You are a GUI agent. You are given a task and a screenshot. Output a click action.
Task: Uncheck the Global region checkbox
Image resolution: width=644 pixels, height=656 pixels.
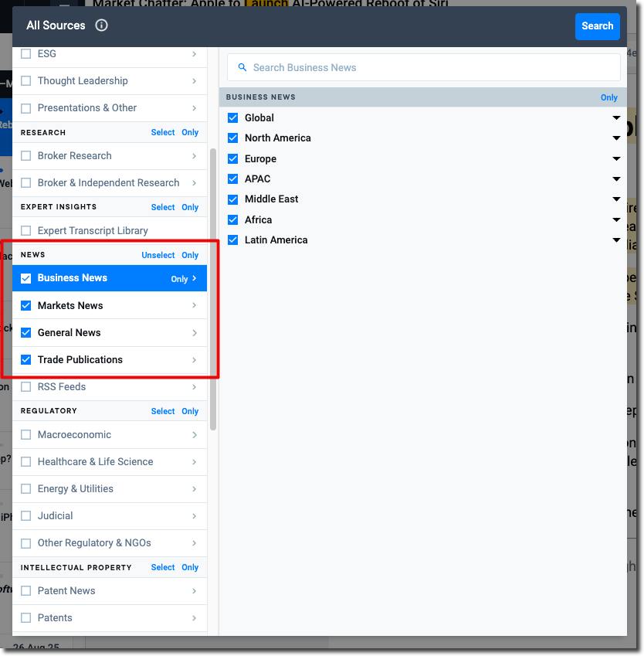233,118
